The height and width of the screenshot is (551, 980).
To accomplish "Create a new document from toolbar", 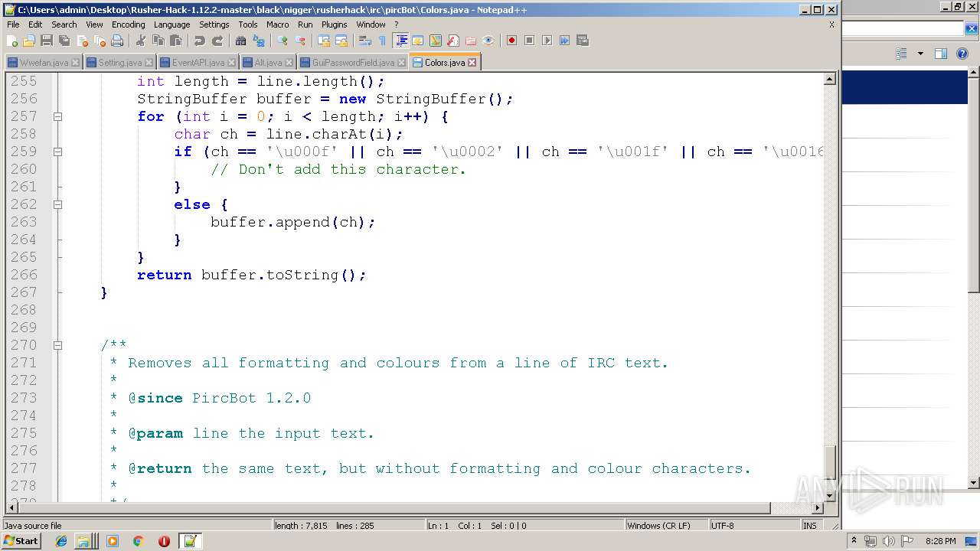I will pos(12,41).
